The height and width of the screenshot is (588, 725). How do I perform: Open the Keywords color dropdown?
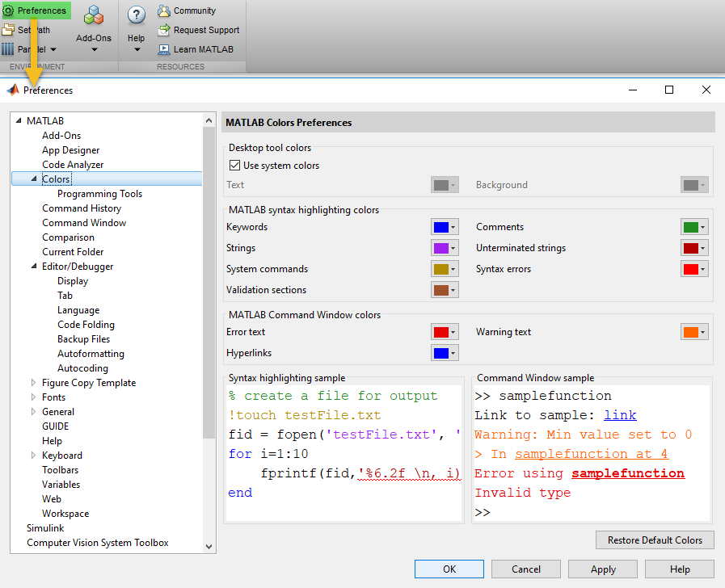453,228
